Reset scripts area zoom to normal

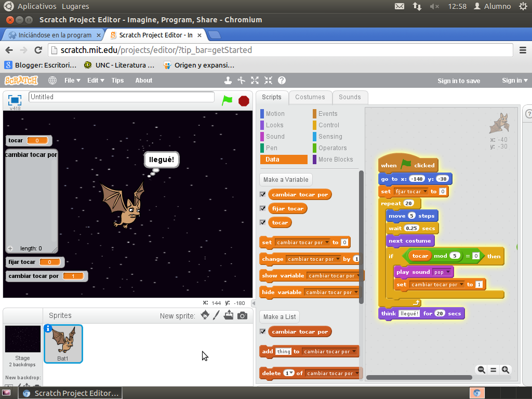(x=494, y=370)
